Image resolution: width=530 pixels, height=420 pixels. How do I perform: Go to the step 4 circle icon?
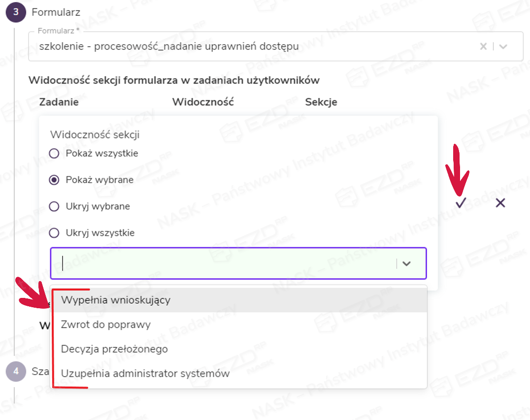tap(16, 371)
